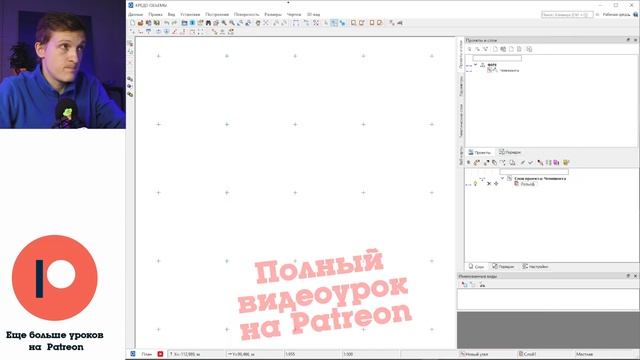Open the Данные menu
The width and height of the screenshot is (640, 360).
(x=136, y=14)
